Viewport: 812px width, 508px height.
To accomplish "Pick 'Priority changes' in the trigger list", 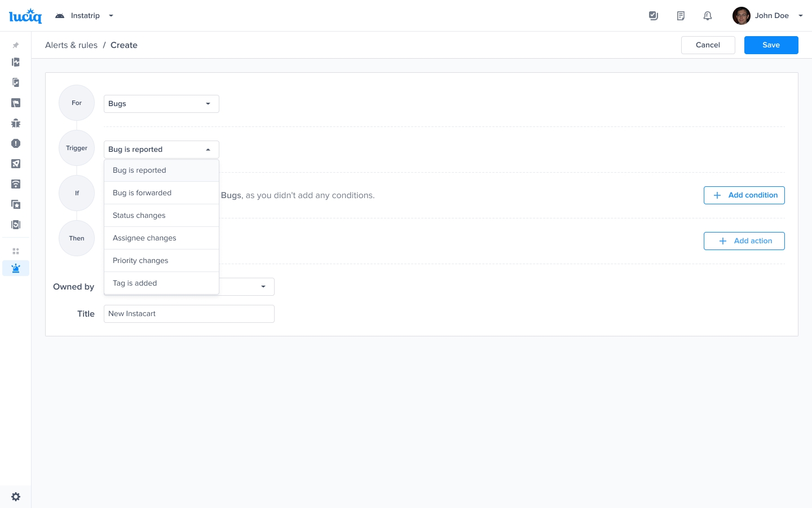I will (x=140, y=261).
